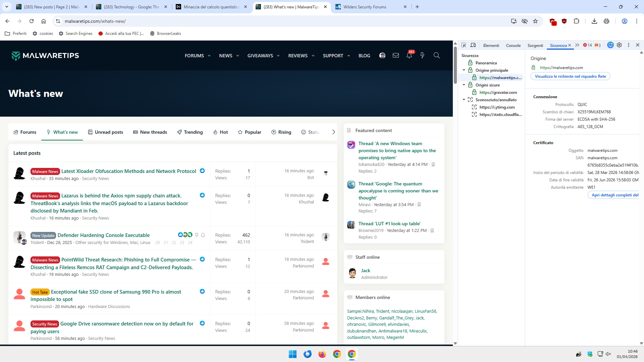Open Firefox from the taskbar
Viewport: 644px width, 362px height.
coord(322,354)
